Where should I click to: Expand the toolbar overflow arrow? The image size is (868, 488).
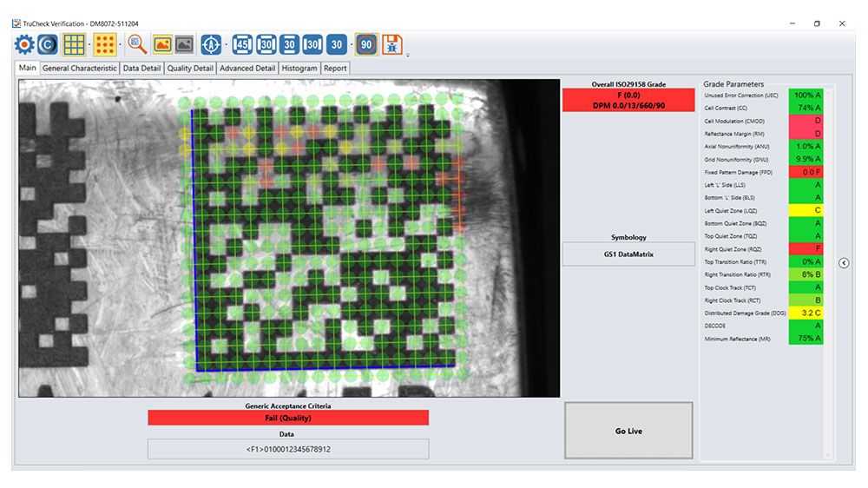coord(407,54)
